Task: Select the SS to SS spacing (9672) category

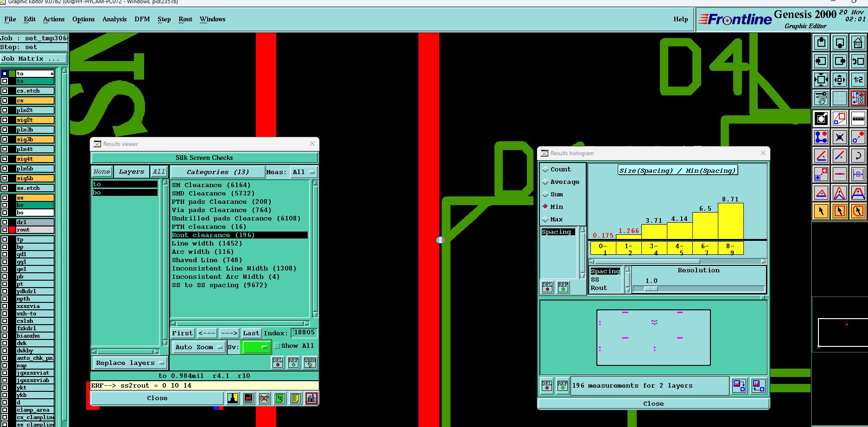Action: [x=219, y=285]
